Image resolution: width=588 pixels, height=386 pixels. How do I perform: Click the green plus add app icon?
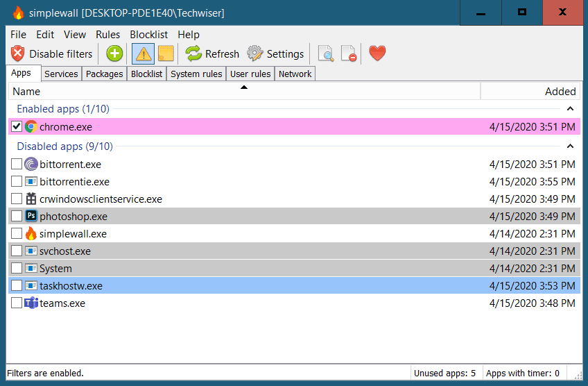click(114, 53)
